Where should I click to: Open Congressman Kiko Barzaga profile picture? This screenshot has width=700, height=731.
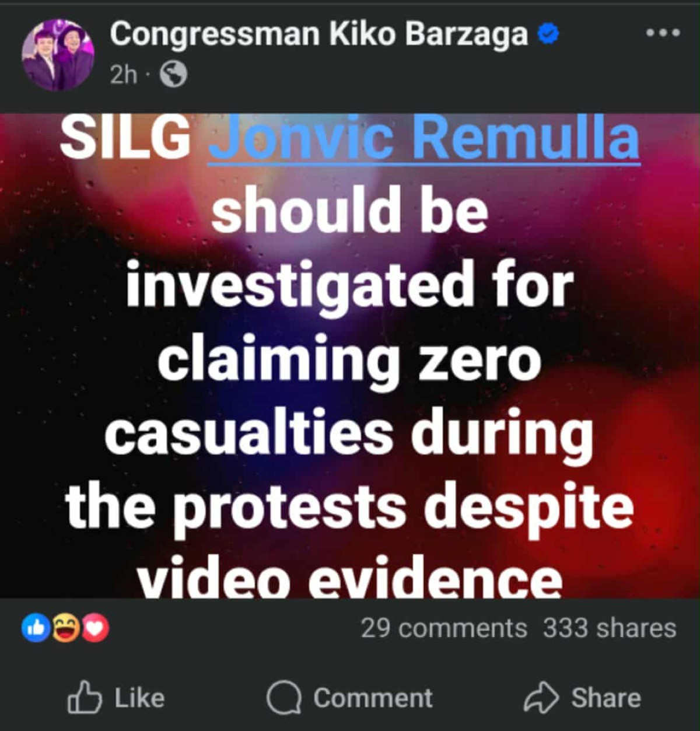coord(58,55)
